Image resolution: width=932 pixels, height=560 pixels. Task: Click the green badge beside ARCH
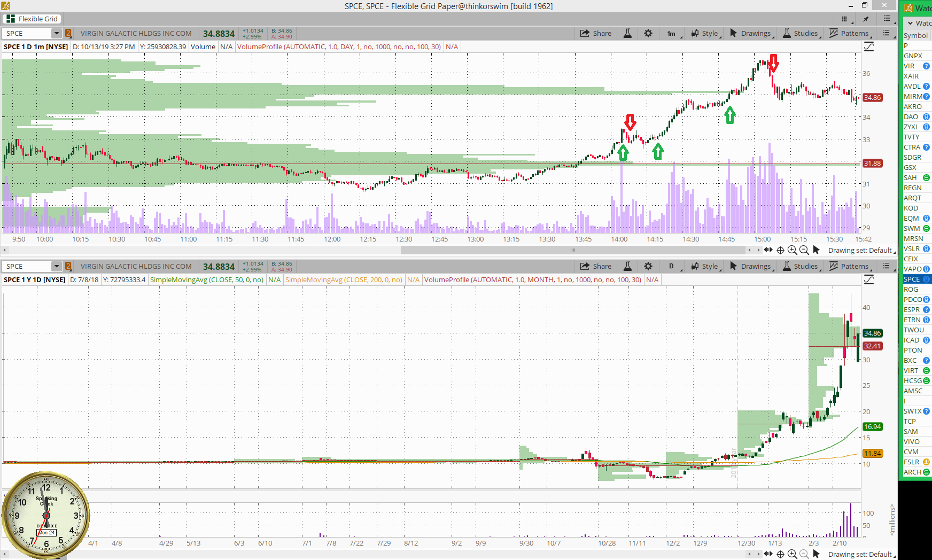[x=926, y=472]
